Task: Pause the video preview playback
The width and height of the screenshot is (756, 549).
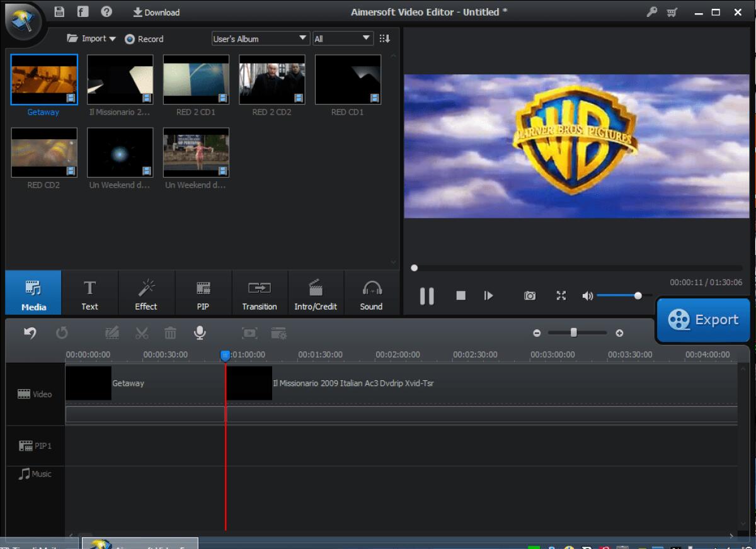Action: (427, 295)
